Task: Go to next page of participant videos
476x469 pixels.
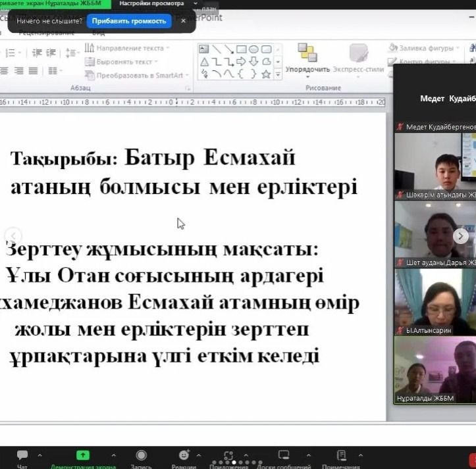Action: click(x=461, y=235)
